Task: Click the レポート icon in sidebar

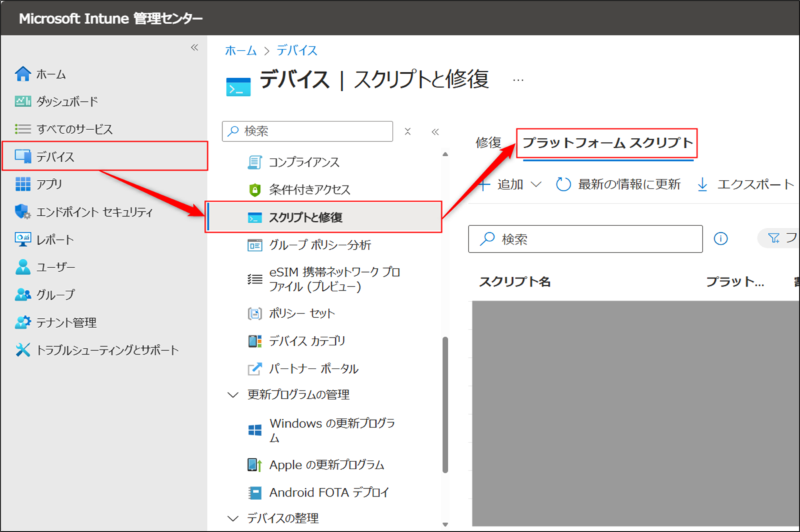Action: click(23, 239)
